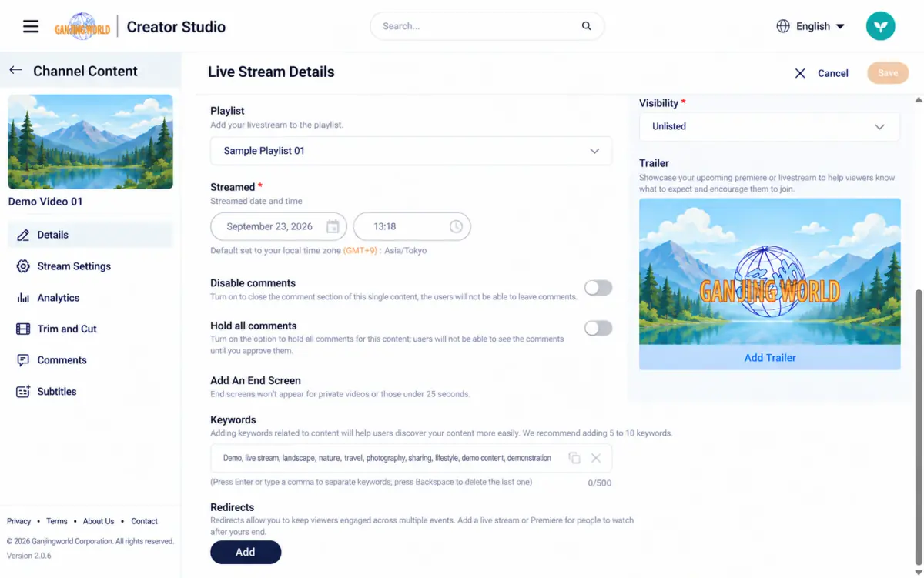924x578 pixels.
Task: Click the 0/500 keyword counter
Action: [600, 483]
